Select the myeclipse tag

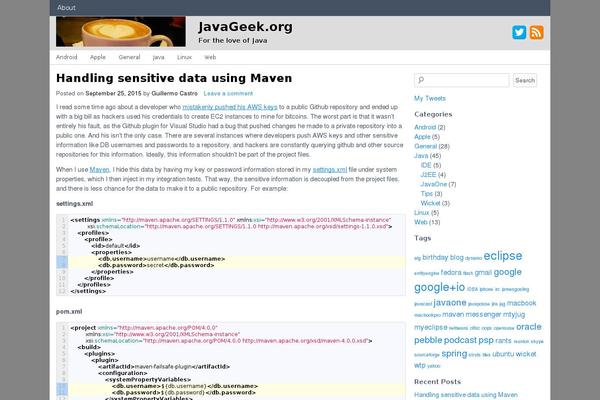click(x=430, y=328)
